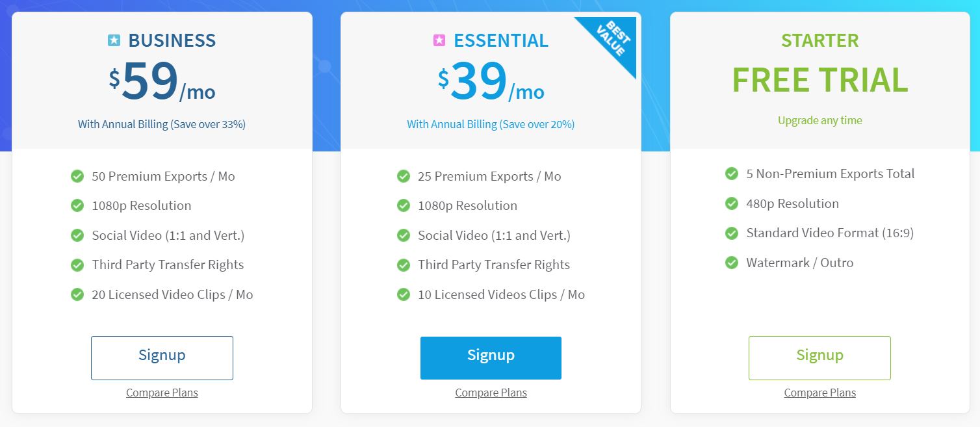Sign up for the Business plan
The height and width of the screenshot is (427, 980).
tap(162, 358)
